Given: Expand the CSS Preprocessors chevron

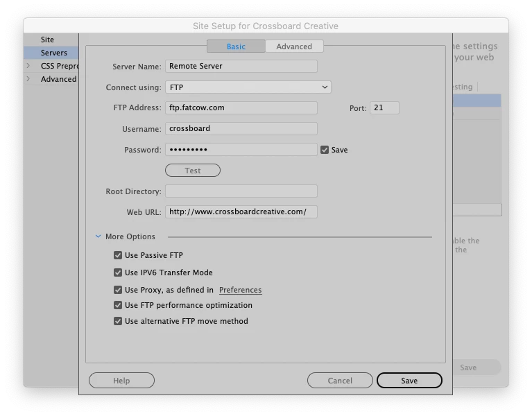Looking at the screenshot, I should click(28, 66).
